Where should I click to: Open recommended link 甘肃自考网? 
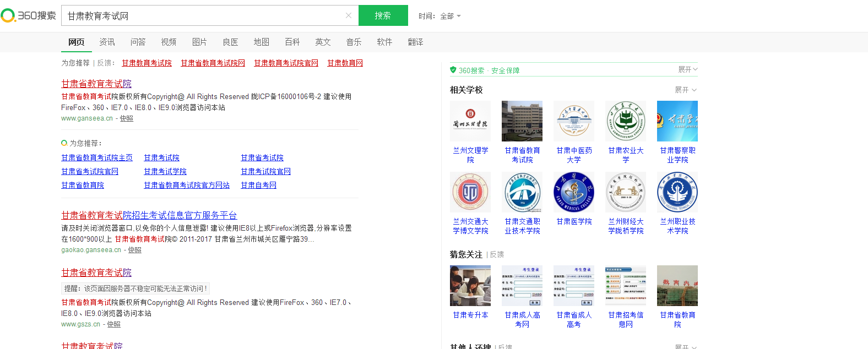[258, 185]
